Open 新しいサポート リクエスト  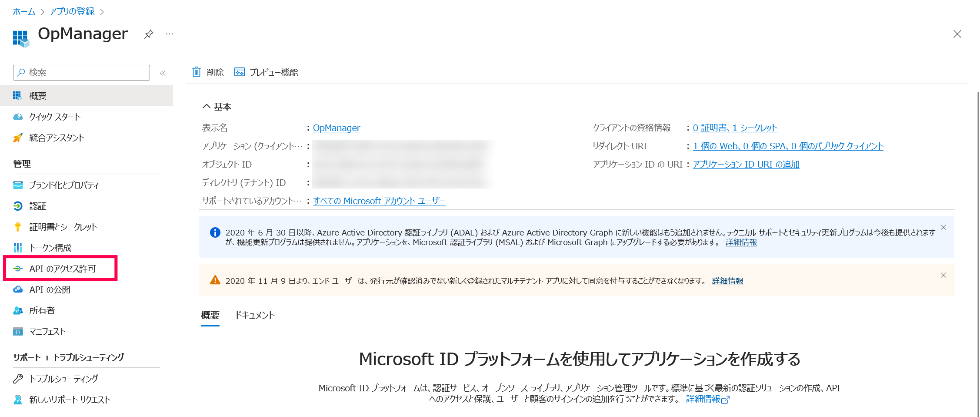click(x=70, y=400)
